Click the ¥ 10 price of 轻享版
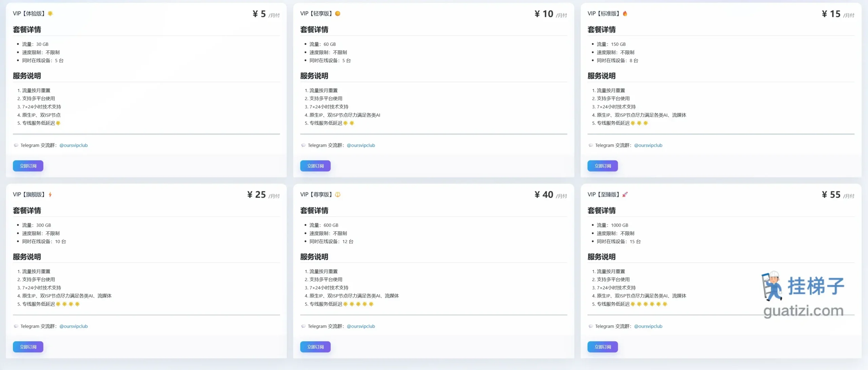The height and width of the screenshot is (370, 868). 544,14
